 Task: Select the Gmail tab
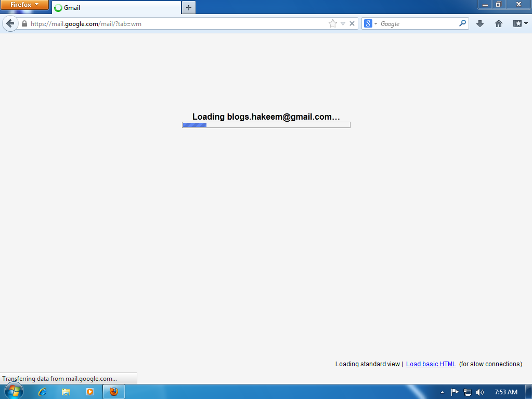click(116, 7)
